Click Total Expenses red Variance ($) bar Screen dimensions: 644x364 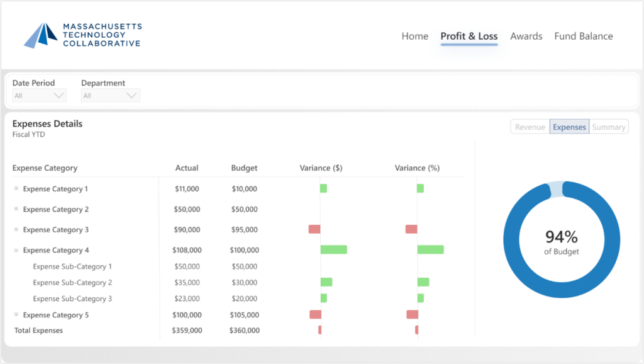320,330
